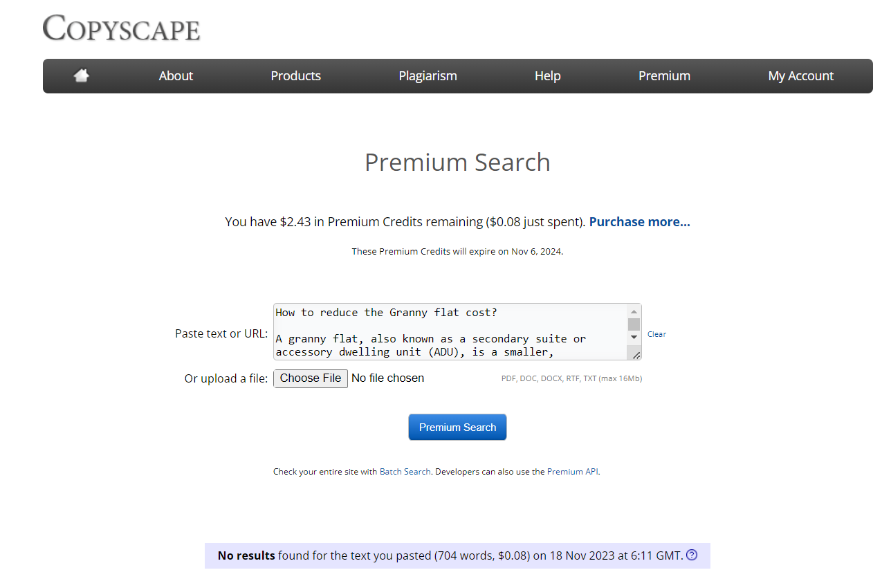882x588 pixels.
Task: Open the About menu
Action: point(176,76)
